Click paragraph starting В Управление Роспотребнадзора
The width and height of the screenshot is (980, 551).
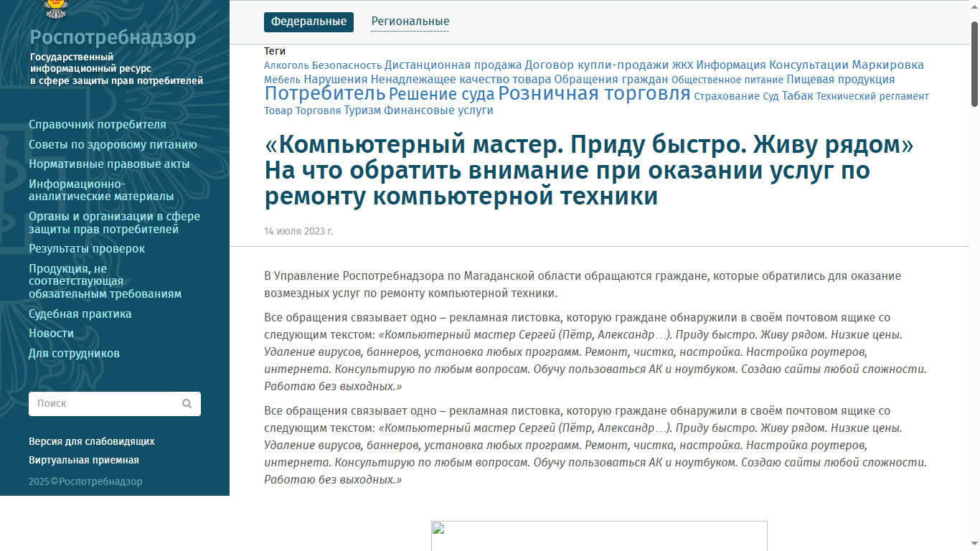point(583,284)
